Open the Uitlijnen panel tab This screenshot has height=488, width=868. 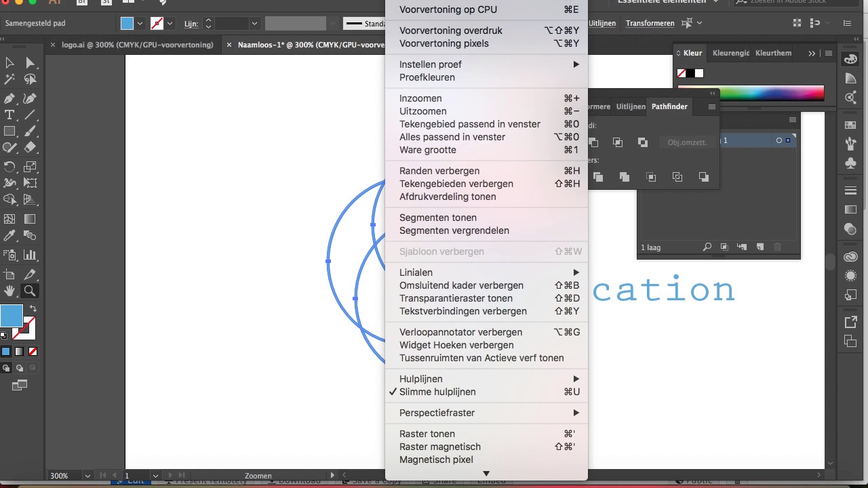click(x=631, y=106)
